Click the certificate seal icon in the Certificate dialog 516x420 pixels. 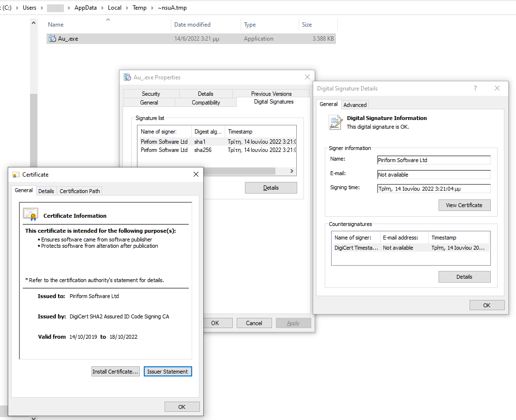tap(30, 213)
